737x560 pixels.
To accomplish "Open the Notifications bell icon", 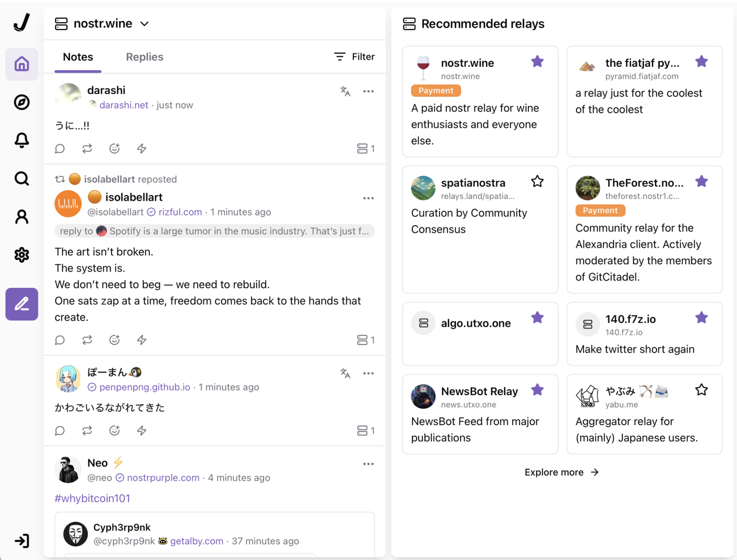I will click(22, 141).
